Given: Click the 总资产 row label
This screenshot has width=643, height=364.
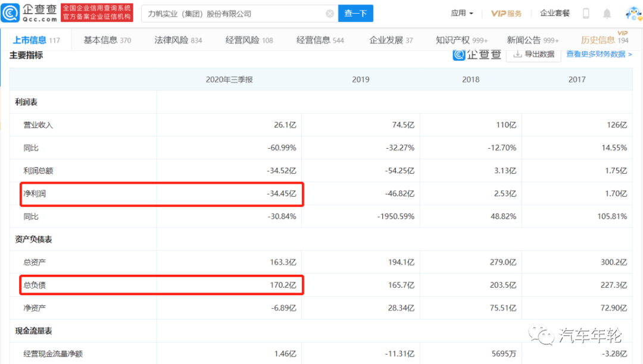Looking at the screenshot, I should [35, 262].
